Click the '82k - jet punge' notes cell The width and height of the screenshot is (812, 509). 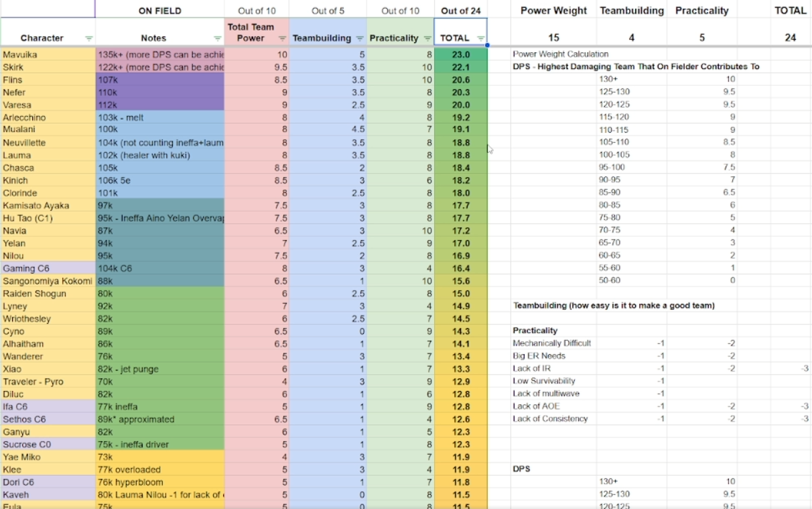tap(159, 369)
